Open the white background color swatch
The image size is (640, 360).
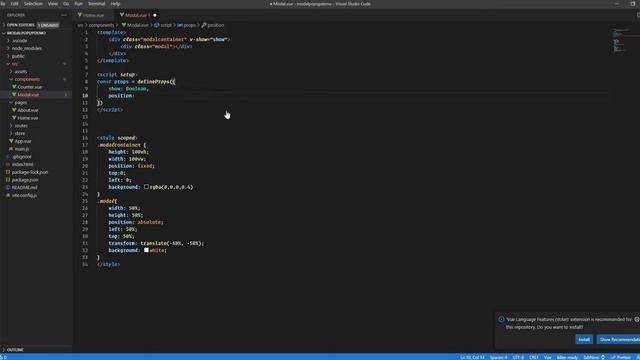point(146,250)
